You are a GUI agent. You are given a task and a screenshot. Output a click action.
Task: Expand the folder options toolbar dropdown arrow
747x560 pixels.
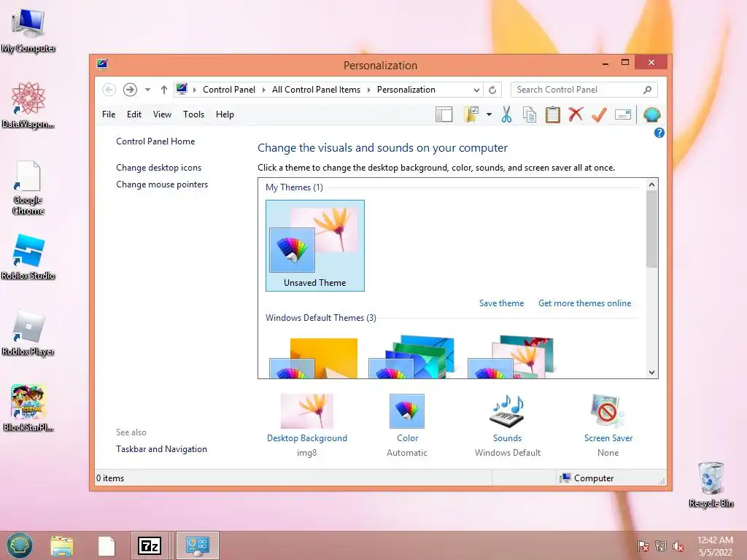point(489,114)
